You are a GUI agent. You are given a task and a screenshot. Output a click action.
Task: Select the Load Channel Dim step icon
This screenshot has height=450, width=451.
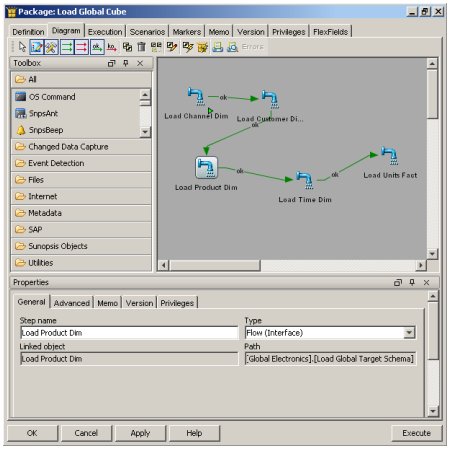tap(196, 96)
